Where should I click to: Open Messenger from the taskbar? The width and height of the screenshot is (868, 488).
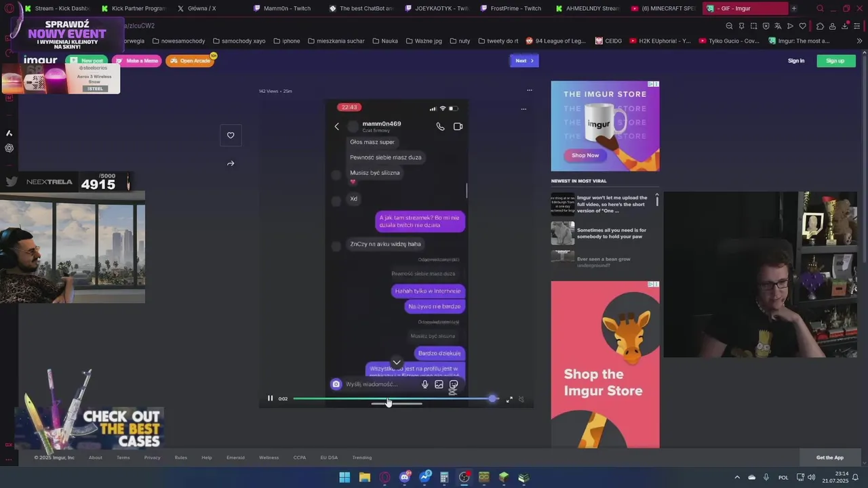425,477
